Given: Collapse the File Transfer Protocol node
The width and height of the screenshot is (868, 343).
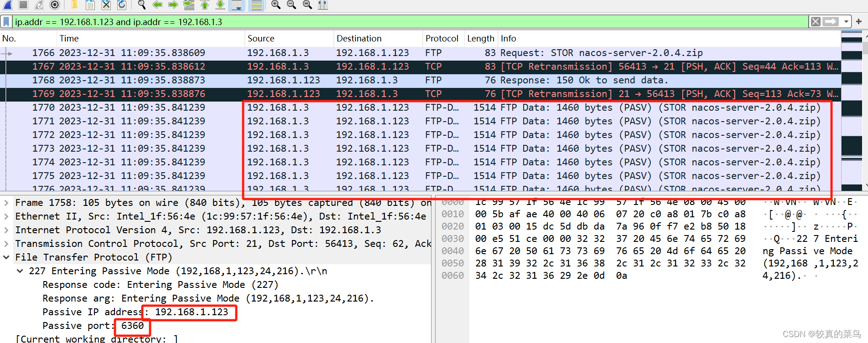Looking at the screenshot, I should click(x=6, y=257).
